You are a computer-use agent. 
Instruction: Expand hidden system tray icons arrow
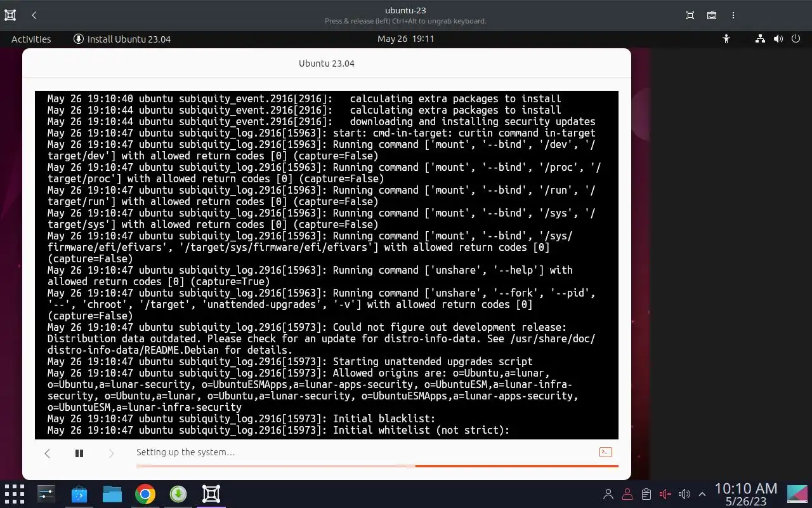[x=702, y=494]
